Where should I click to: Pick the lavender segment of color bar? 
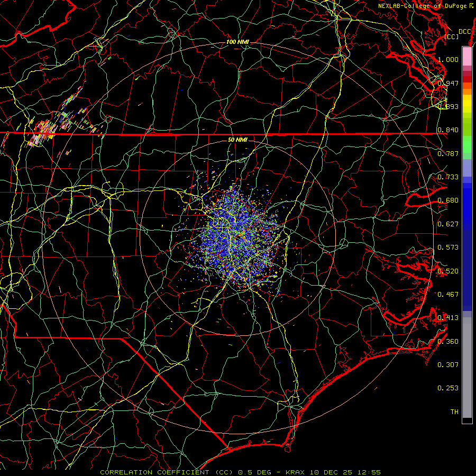coord(467,168)
